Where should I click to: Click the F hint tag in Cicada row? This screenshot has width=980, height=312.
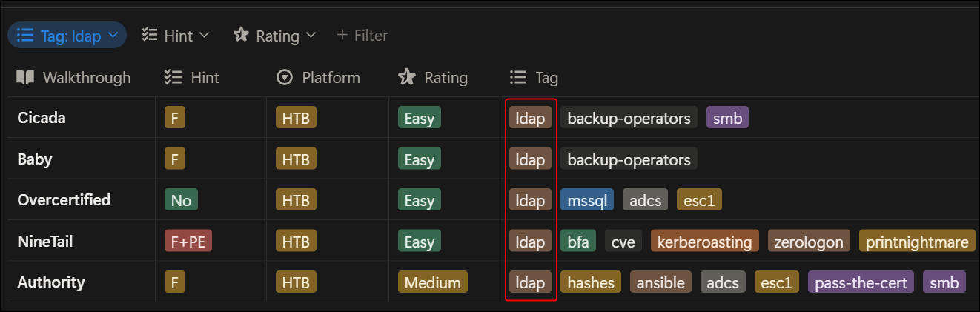(x=174, y=117)
